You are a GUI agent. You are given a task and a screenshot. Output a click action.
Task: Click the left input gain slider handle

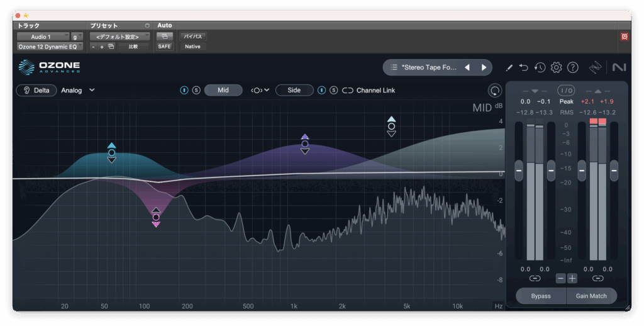(x=519, y=170)
